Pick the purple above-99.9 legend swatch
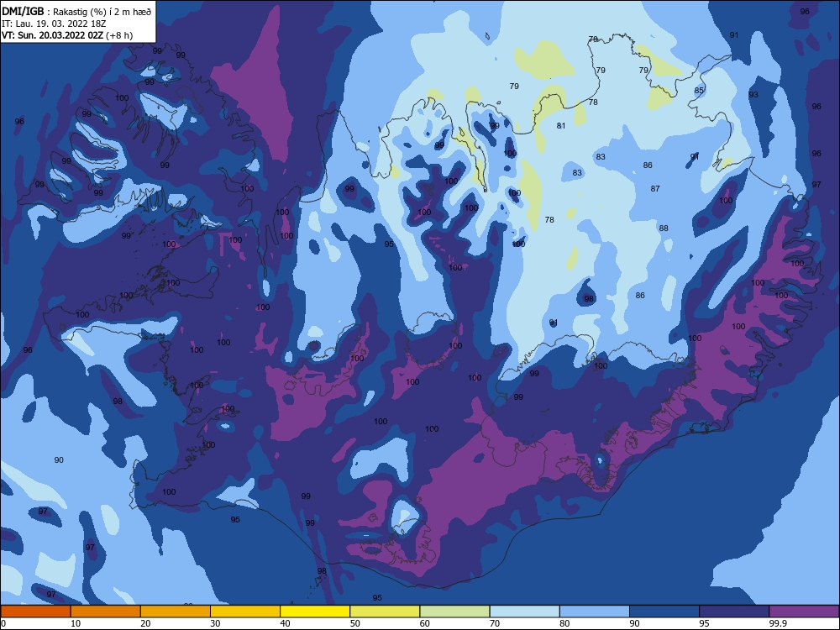The width and height of the screenshot is (840, 630). coord(804,612)
